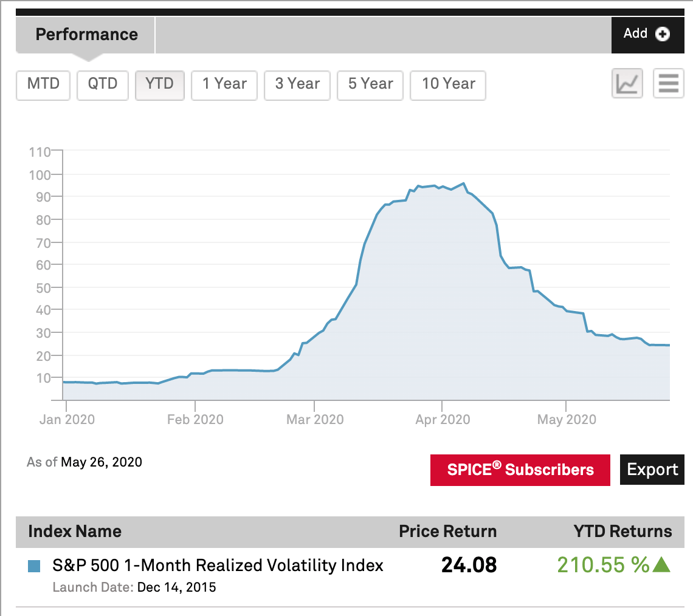Click the chart line's final right endpoint
Image resolution: width=693 pixels, height=616 pixels.
tap(669, 345)
